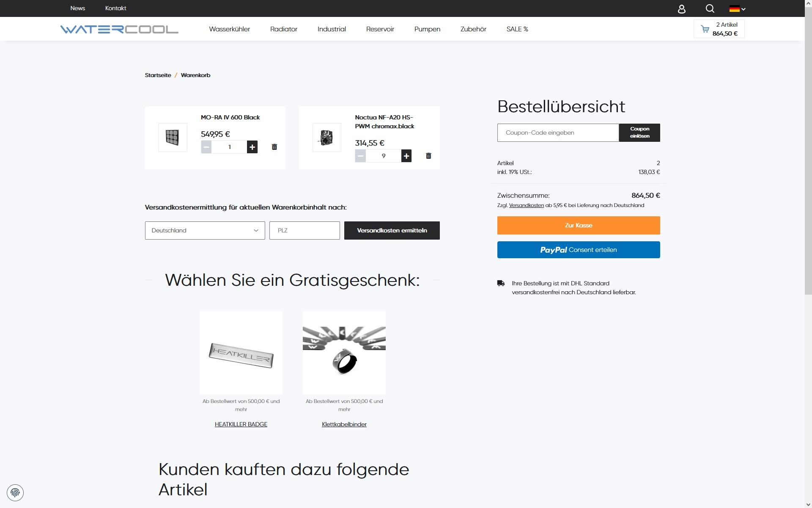This screenshot has width=812, height=508.
Task: Open the shopping cart icon in header
Action: [x=705, y=29]
